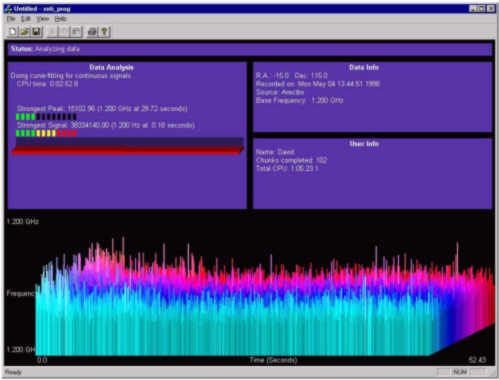Click the Strongest Peak indicator bar

pyautogui.click(x=46, y=117)
